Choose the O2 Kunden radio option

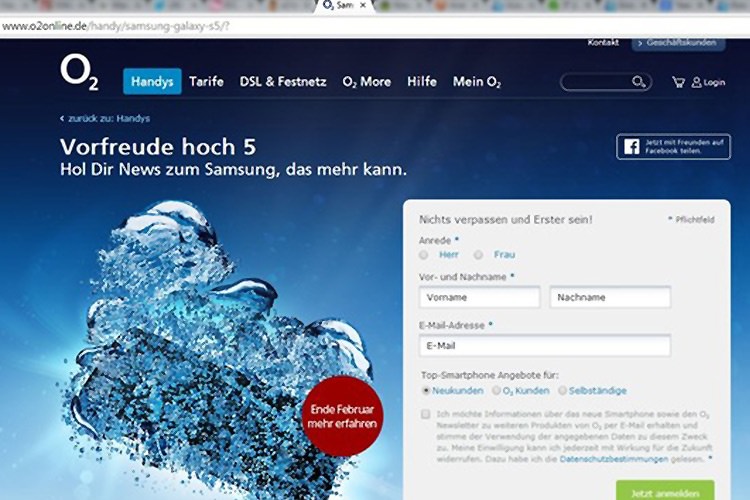click(496, 390)
